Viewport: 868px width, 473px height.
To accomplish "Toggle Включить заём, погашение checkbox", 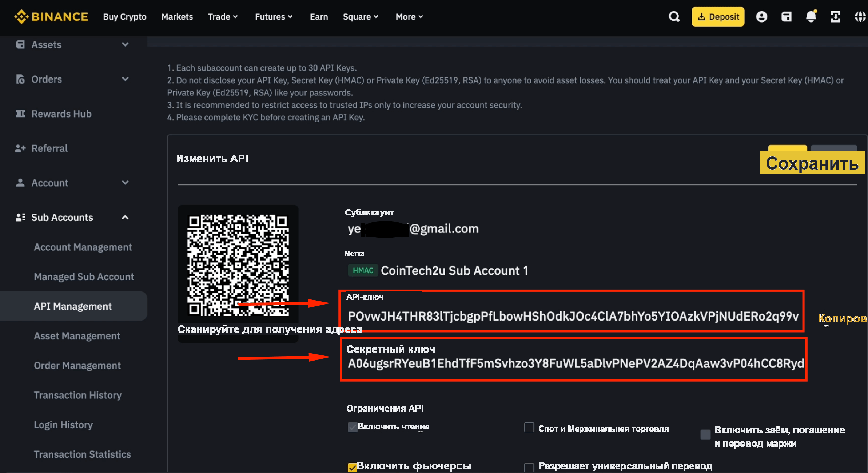I will pos(705,434).
